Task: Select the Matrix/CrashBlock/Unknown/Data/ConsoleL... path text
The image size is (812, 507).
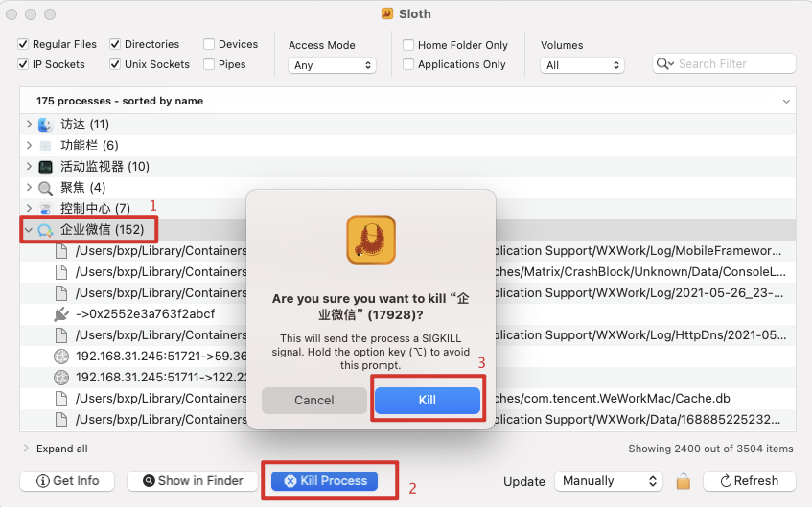Action: 640,272
